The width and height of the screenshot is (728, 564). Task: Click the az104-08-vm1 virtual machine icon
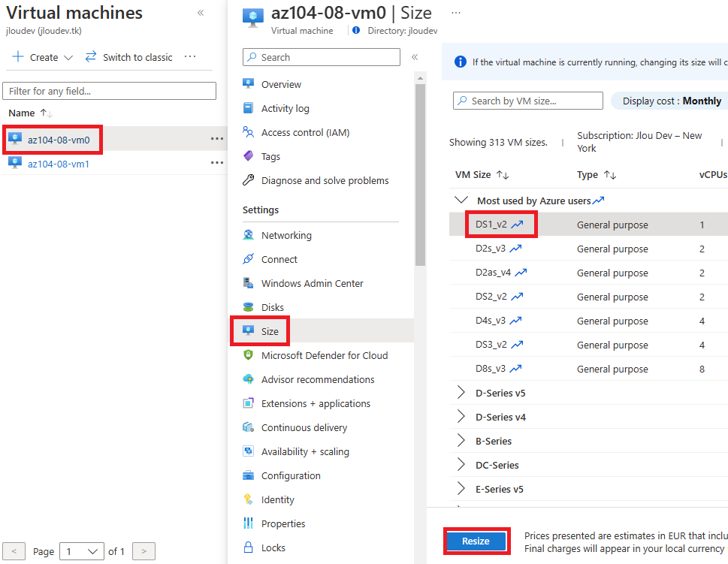coord(15,164)
